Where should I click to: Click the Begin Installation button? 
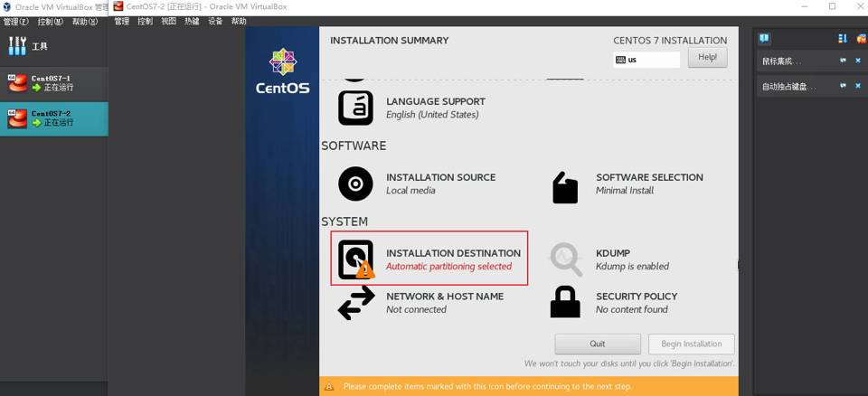tap(691, 344)
